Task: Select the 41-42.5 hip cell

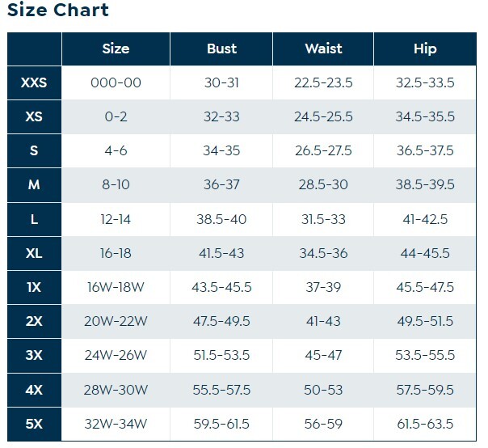Action: 425,219
